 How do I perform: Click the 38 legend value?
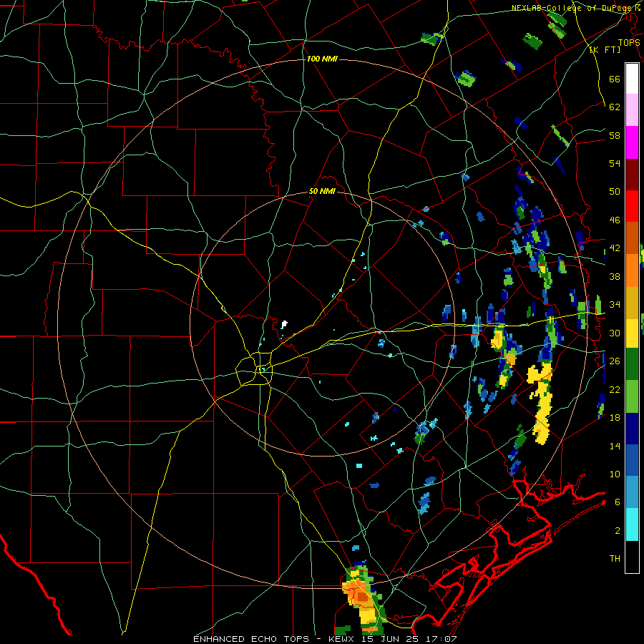615,276
